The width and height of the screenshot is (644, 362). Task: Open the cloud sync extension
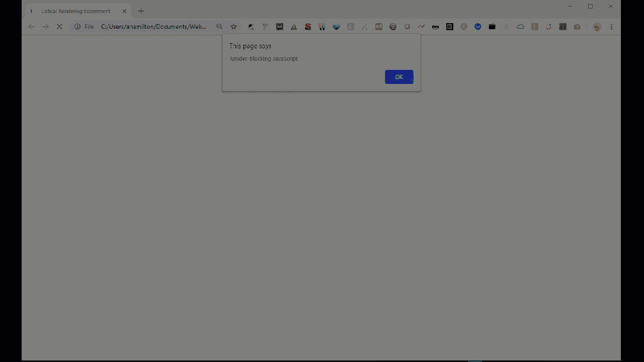click(x=520, y=26)
